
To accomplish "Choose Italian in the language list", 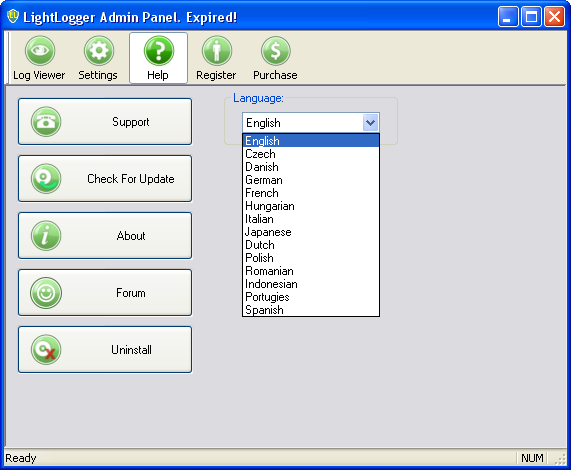I will point(311,219).
